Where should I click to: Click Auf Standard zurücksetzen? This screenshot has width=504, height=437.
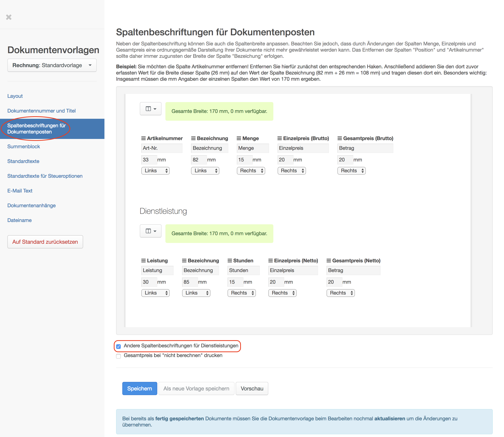click(x=45, y=242)
